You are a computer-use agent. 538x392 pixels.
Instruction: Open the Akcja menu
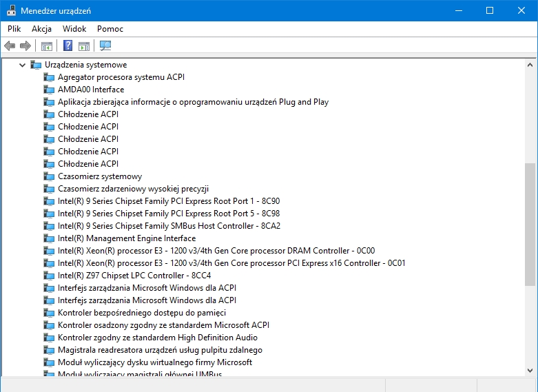41,29
